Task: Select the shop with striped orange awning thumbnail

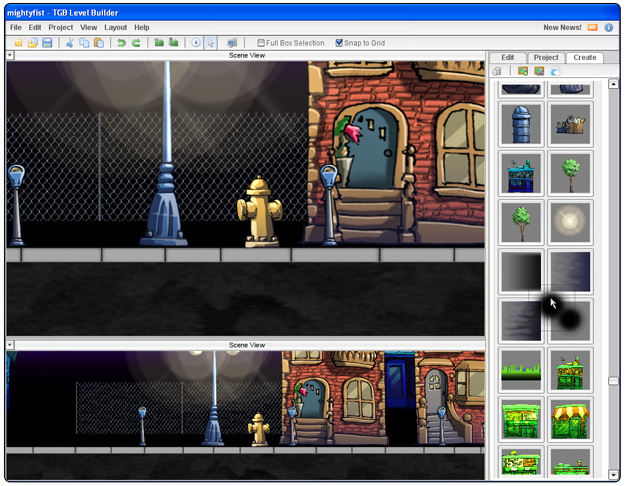Action: 570,419
